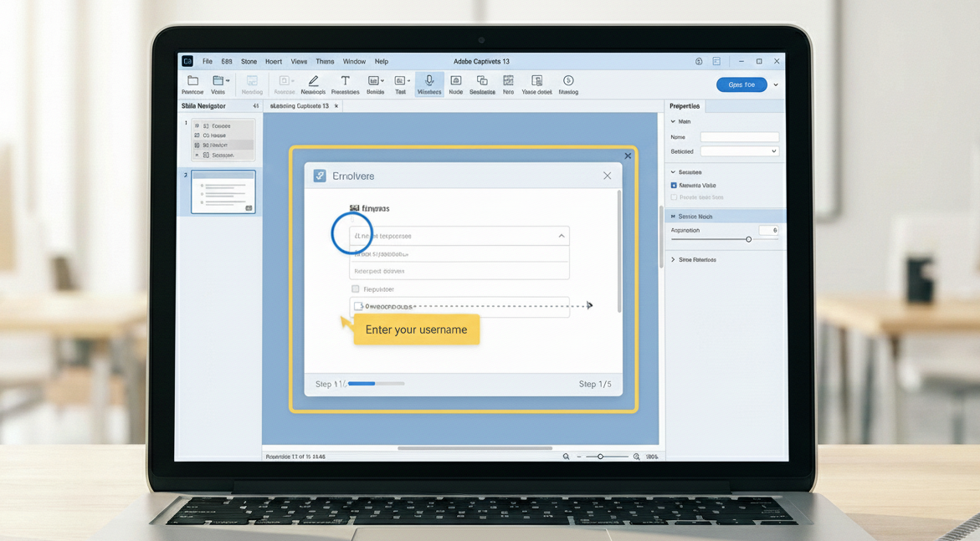Image resolution: width=980 pixels, height=541 pixels.
Task: Select the text tool T icon
Action: coord(345,81)
